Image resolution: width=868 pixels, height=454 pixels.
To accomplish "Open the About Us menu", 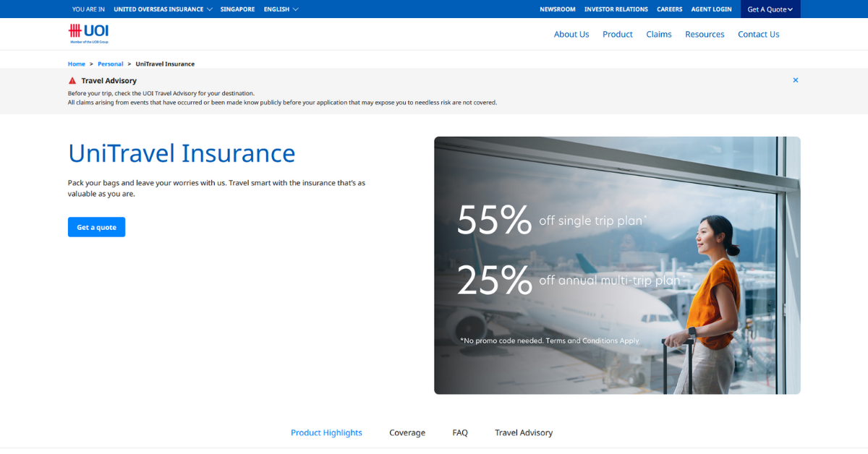I will (x=571, y=34).
